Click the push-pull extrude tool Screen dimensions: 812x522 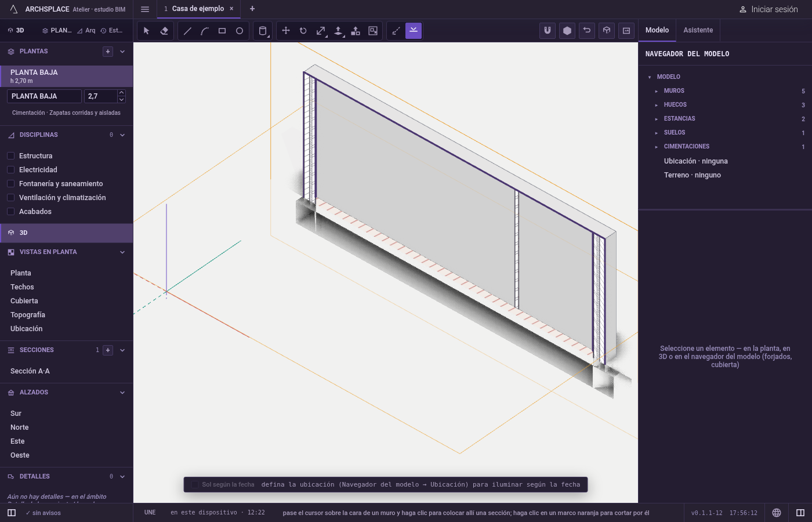(338, 31)
